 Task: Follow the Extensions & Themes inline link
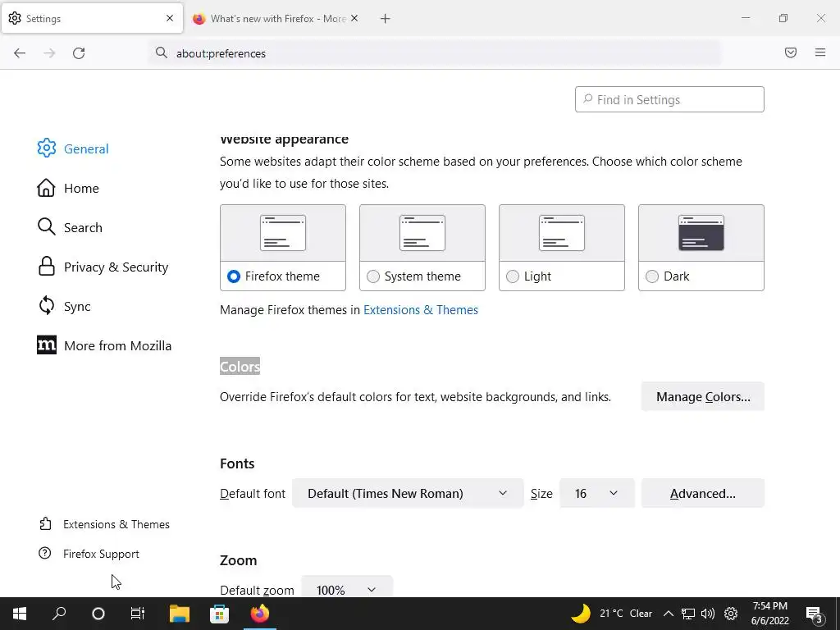[421, 309]
